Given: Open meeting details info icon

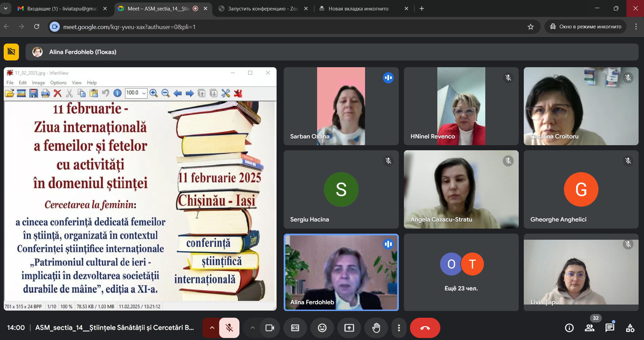Looking at the screenshot, I should tap(569, 328).
